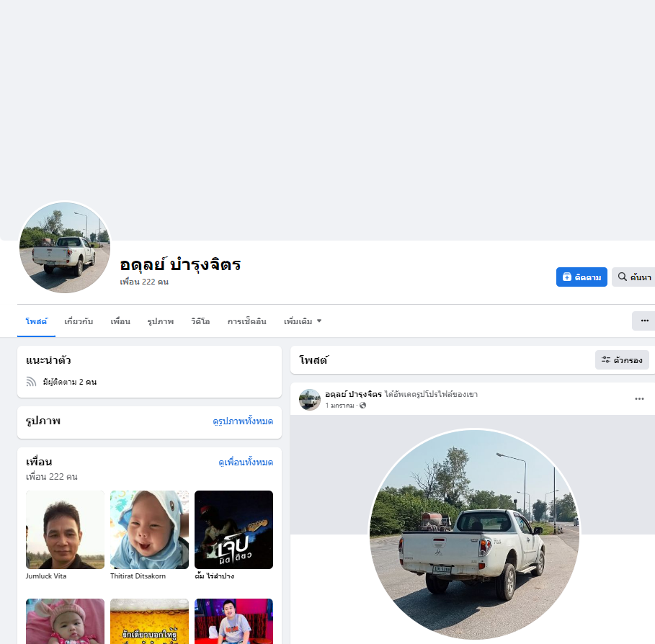Open the เพื่อน tab
The height and width of the screenshot is (644, 655).
pyautogui.click(x=120, y=321)
